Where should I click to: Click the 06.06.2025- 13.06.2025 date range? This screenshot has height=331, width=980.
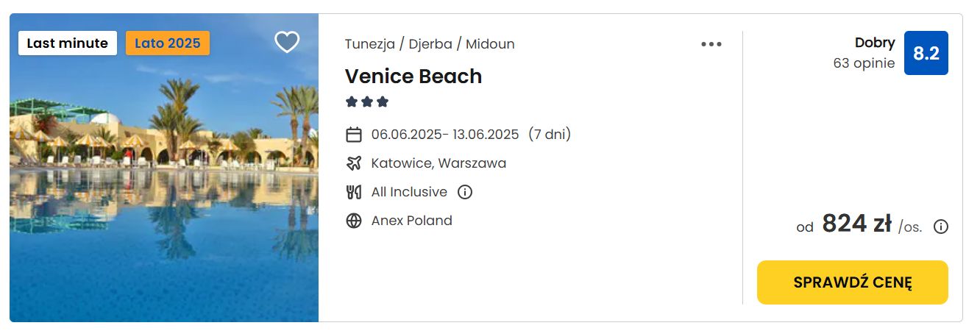[x=445, y=135]
